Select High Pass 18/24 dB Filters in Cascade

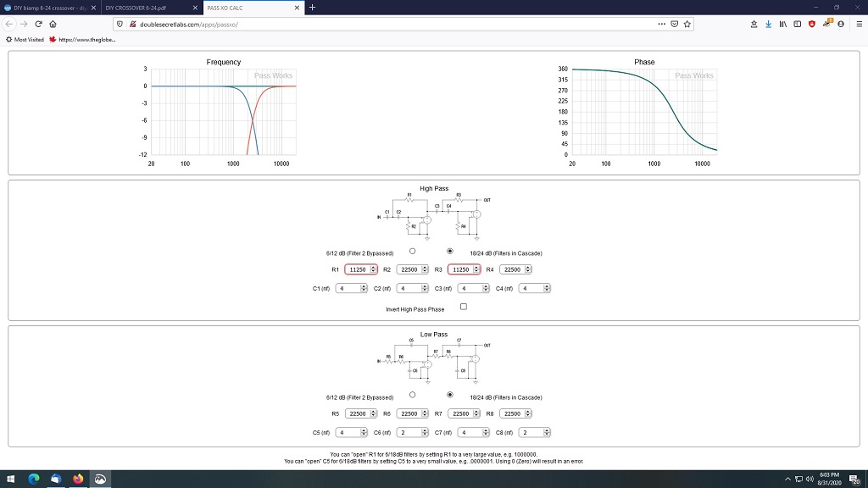click(x=449, y=251)
